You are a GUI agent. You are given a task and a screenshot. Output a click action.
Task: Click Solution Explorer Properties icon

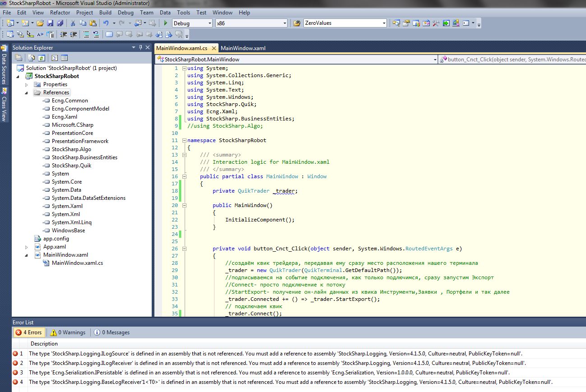(19, 58)
